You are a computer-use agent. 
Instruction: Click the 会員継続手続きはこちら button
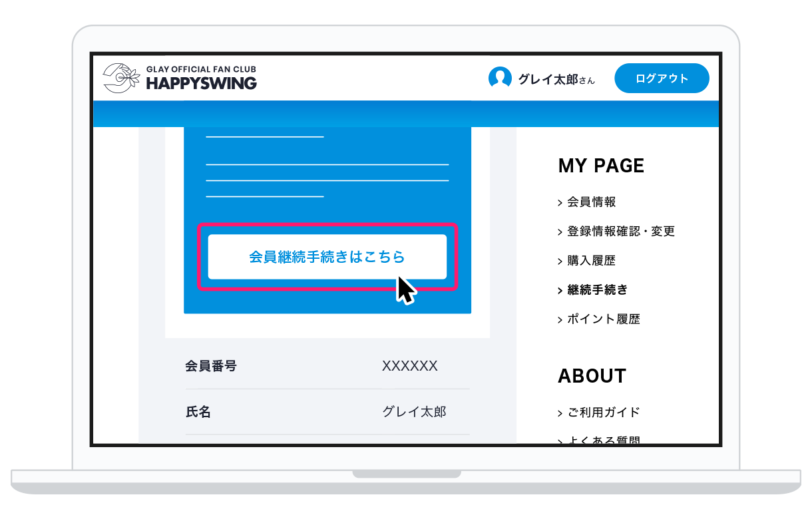(x=327, y=257)
